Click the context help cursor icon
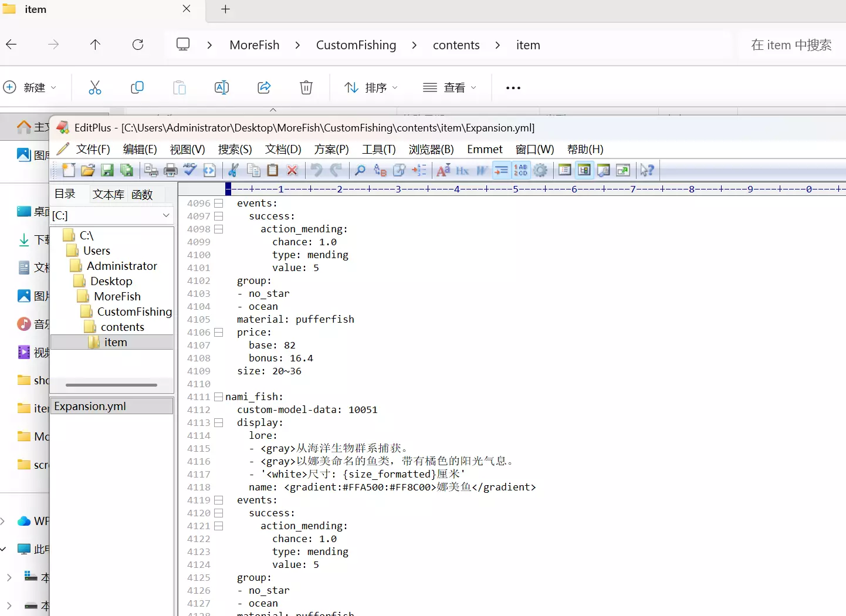Image resolution: width=846 pixels, height=616 pixels. 647,170
